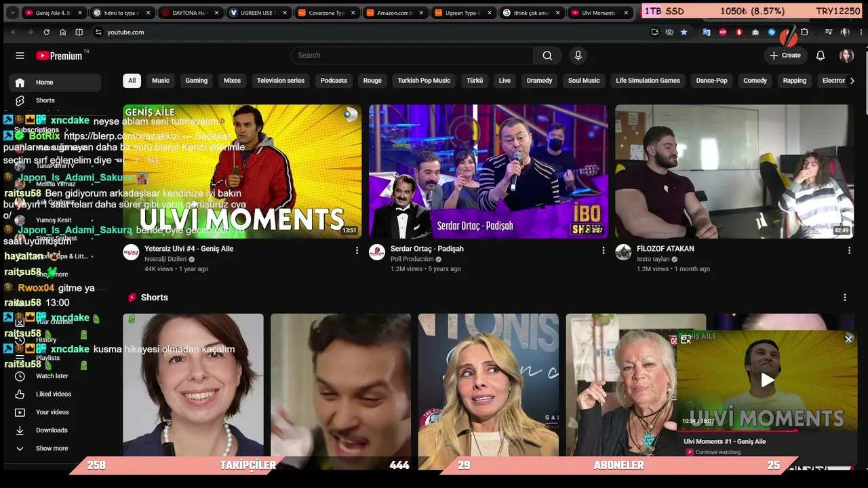Open the Serdar Ortaç - Padişah title link
Screen dimensions: 868x488
pos(427,249)
